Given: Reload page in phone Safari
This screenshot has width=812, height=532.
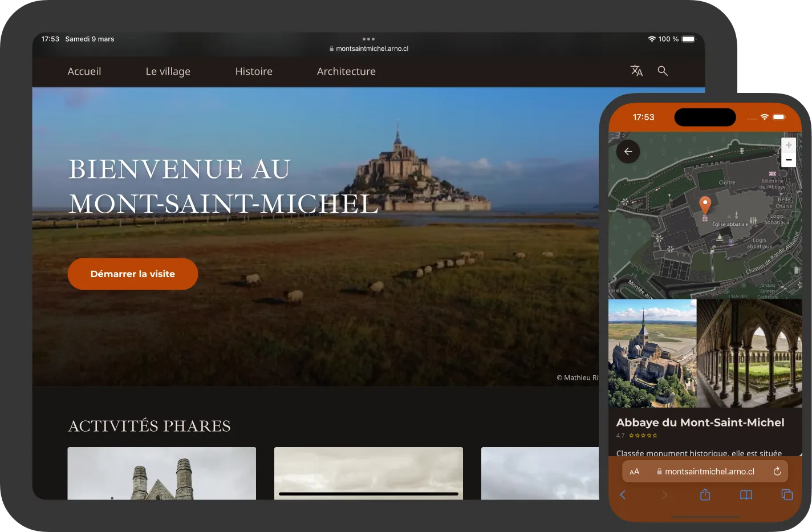Looking at the screenshot, I should 777,472.
